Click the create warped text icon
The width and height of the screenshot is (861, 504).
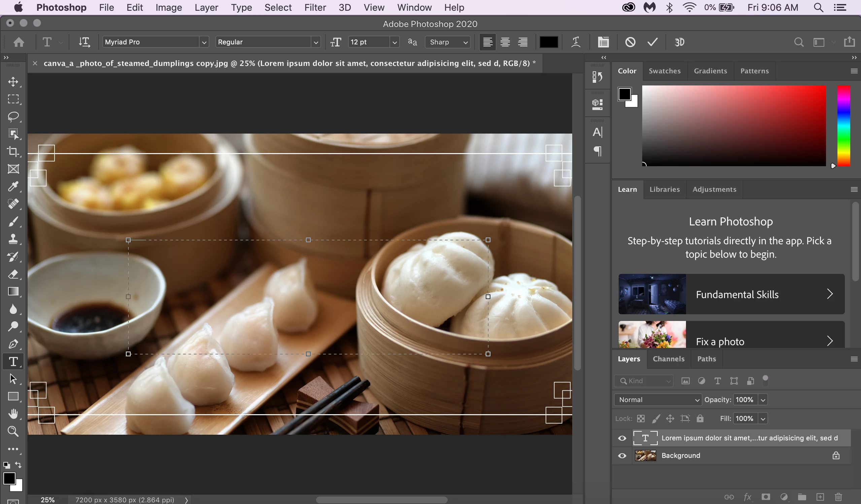576,42
